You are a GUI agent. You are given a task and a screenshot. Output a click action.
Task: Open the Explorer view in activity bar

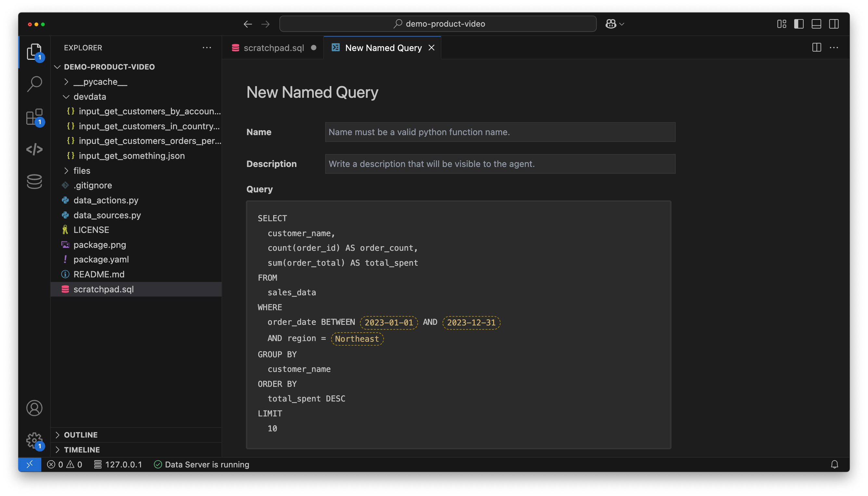34,52
